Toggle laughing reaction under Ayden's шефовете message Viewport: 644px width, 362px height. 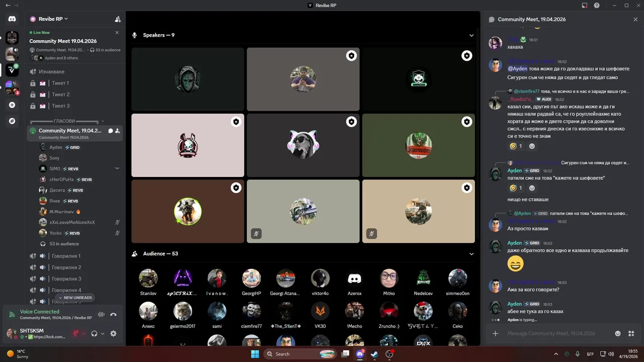click(515, 188)
